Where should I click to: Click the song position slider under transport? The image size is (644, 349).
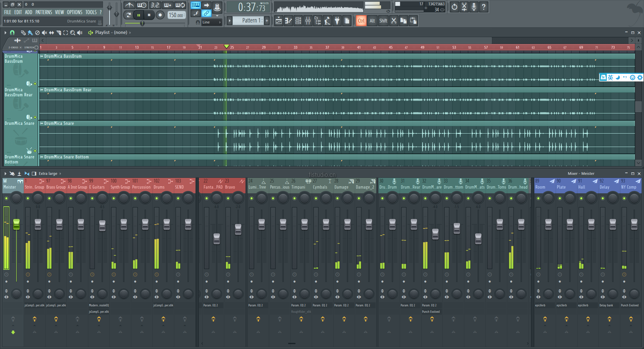pos(142,23)
